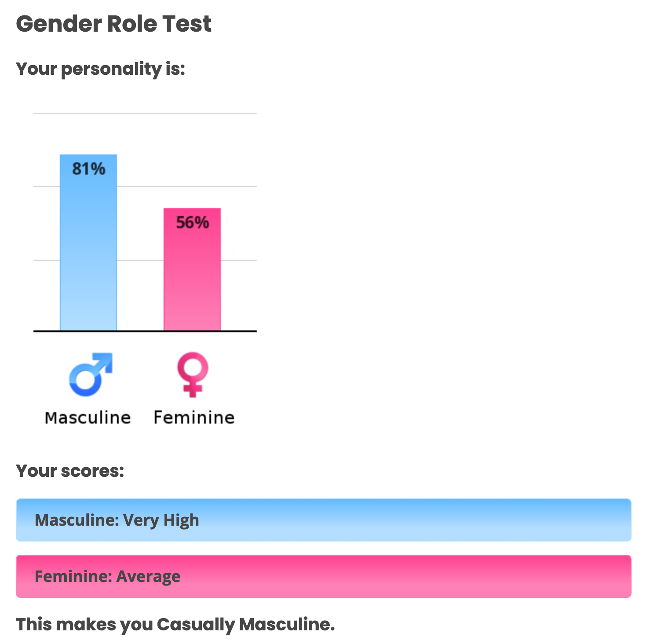Select the 'Masculine: Very High' score bar

(323, 520)
